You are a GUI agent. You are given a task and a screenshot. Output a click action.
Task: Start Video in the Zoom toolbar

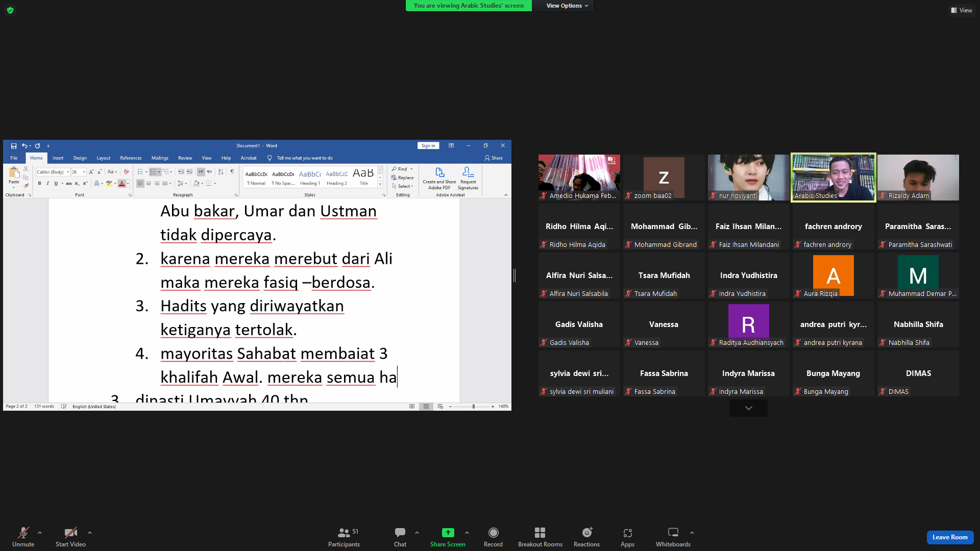click(x=70, y=537)
